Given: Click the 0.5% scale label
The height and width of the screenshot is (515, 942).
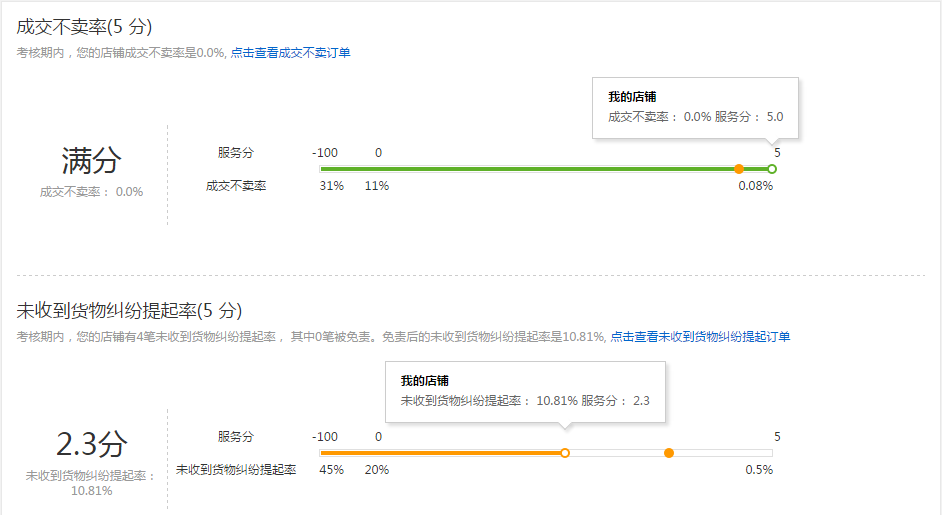Looking at the screenshot, I should [x=759, y=469].
